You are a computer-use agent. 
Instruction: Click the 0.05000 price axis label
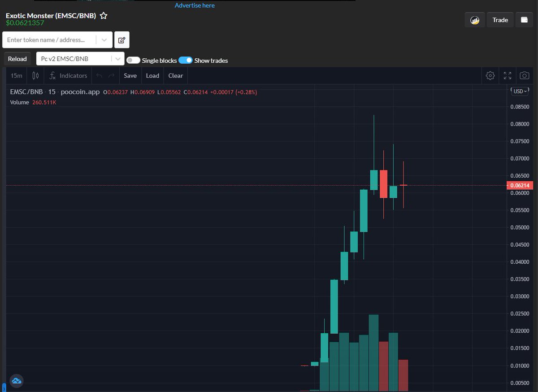pyautogui.click(x=520, y=227)
